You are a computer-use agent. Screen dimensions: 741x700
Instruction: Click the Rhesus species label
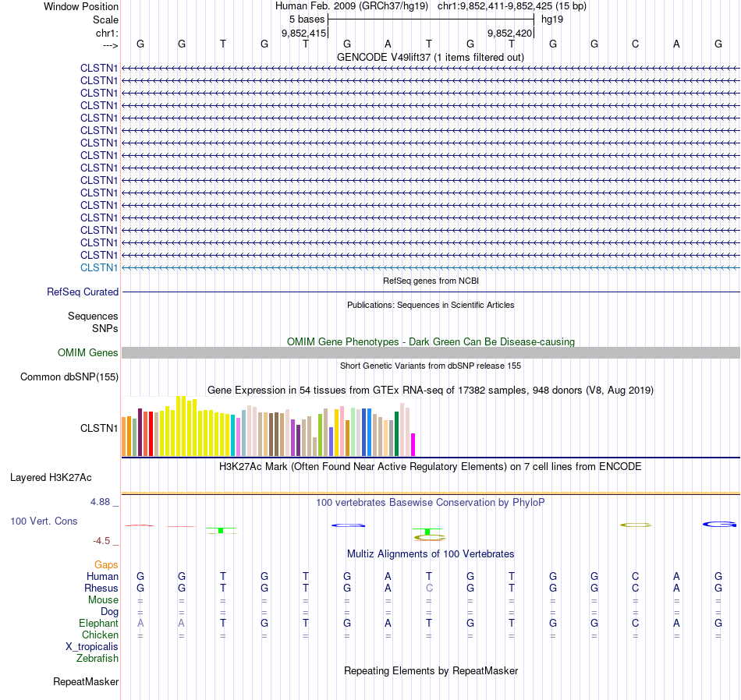(101, 588)
